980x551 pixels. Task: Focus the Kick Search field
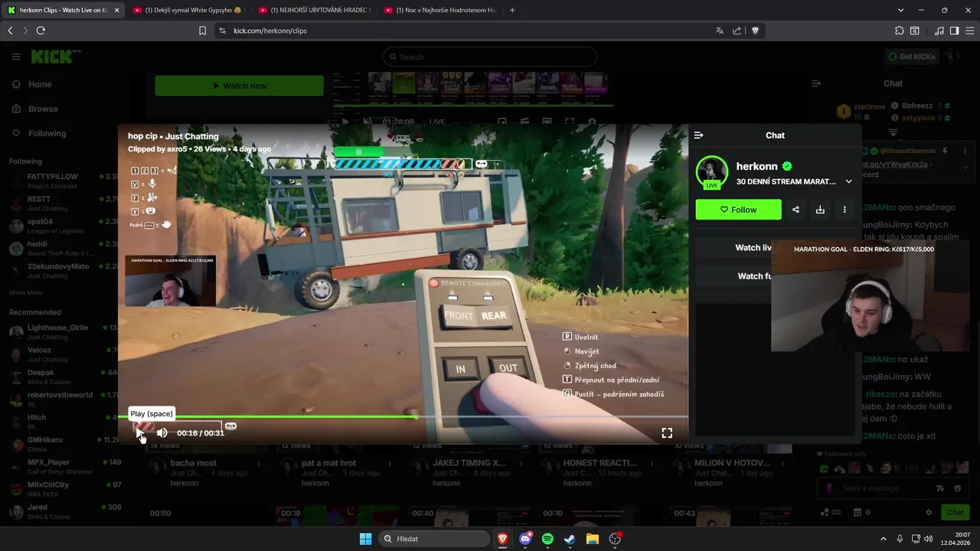(489, 57)
